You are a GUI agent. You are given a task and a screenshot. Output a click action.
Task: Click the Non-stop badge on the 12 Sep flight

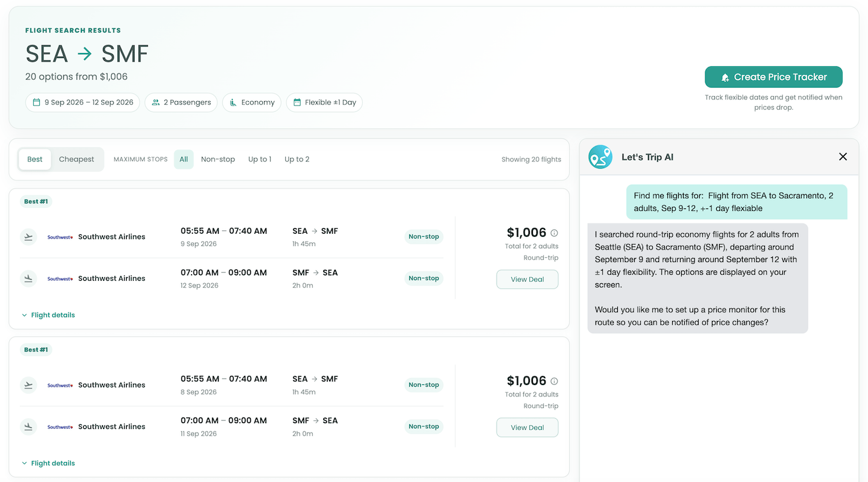pyautogui.click(x=424, y=278)
